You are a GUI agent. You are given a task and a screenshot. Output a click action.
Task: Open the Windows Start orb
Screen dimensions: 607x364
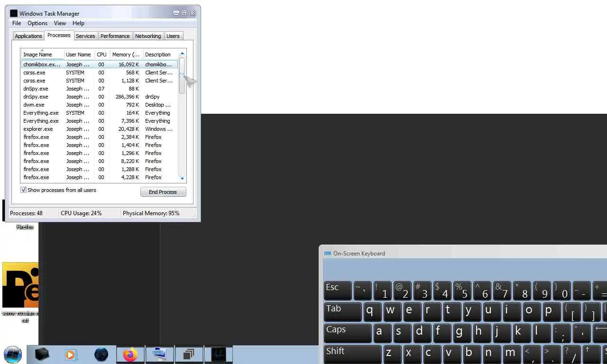[x=13, y=354]
